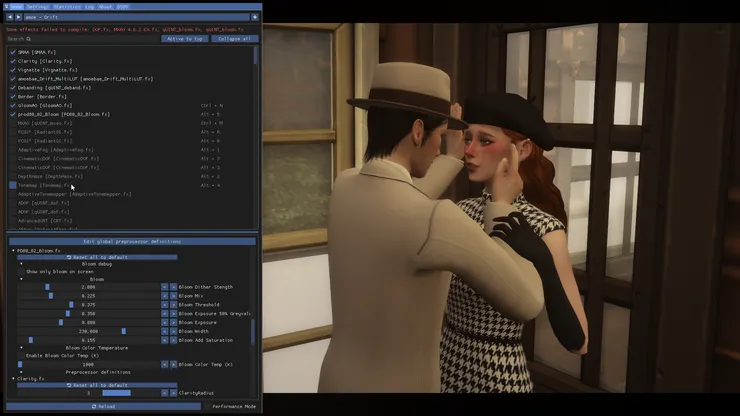Screen dimensions: 740x416
Task: Check Enable Bloom Color Temp (K)
Action: [21, 356]
